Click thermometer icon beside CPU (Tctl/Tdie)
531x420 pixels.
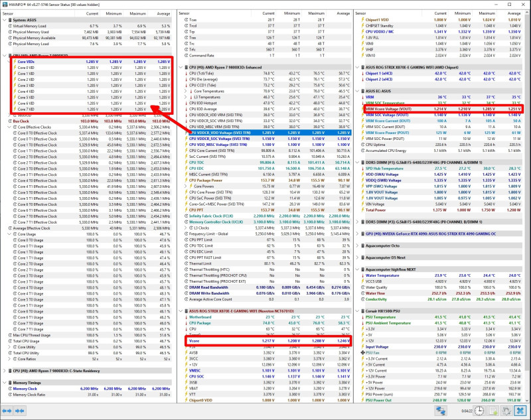(187, 73)
